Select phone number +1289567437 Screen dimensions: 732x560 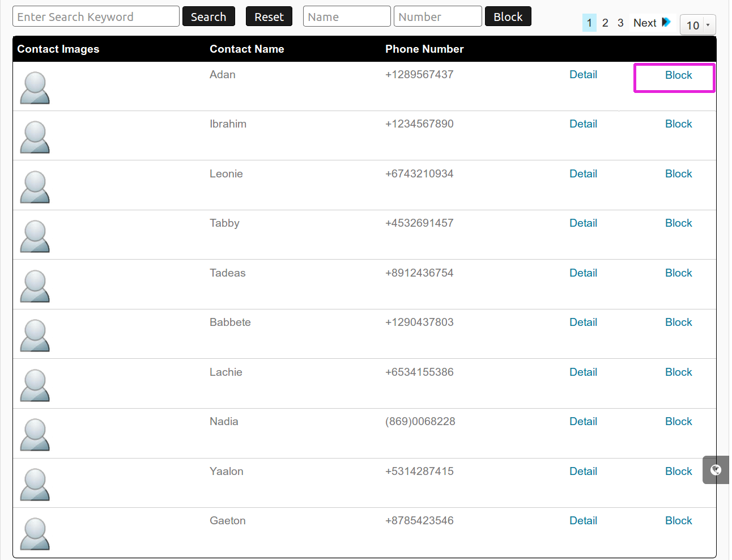tap(419, 75)
